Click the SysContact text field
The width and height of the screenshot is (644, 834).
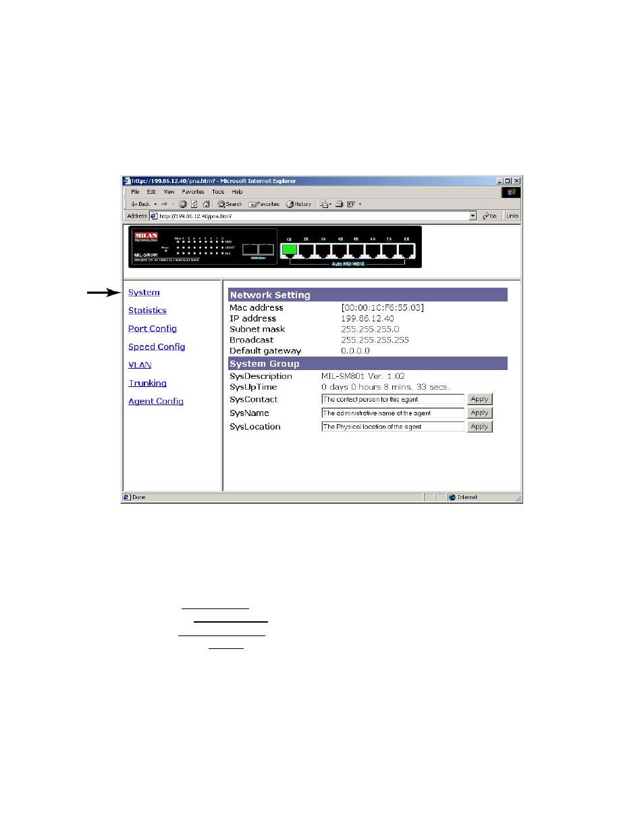[x=393, y=399]
